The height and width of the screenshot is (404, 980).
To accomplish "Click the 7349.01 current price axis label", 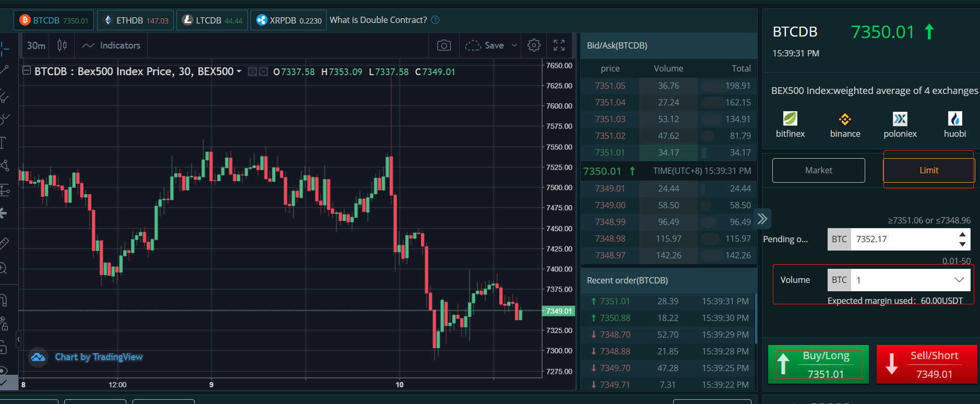I will [558, 311].
